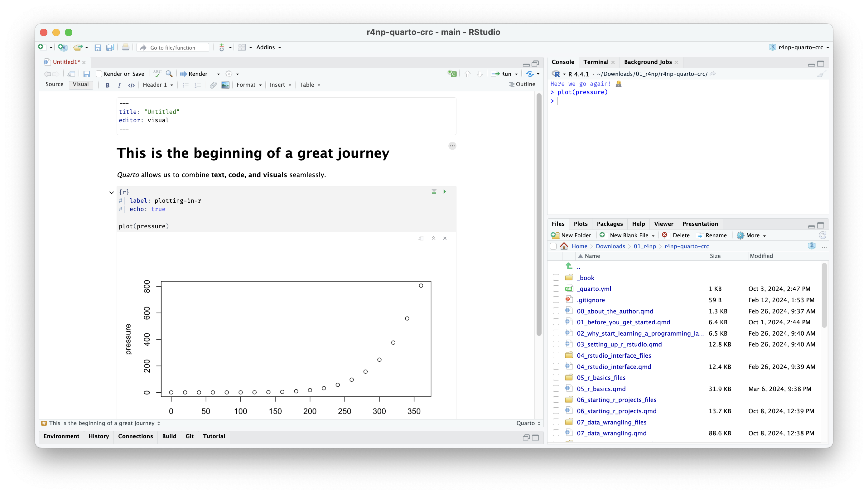Clear plot output with X icon
The image size is (868, 494).
[x=445, y=238]
